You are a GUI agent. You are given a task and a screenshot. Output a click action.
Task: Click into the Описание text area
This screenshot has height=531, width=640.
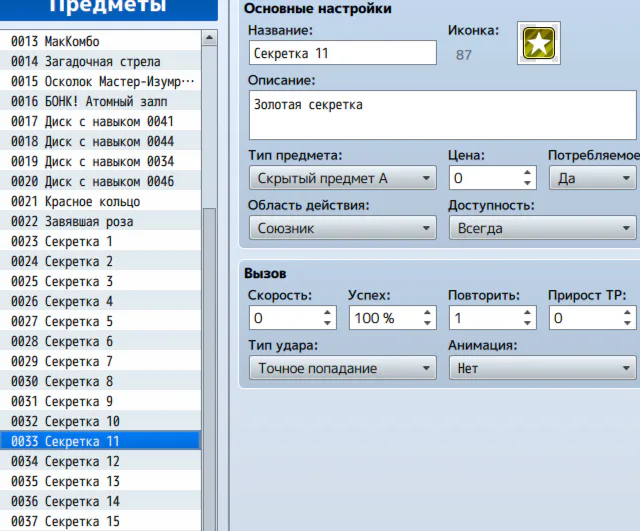tap(443, 115)
